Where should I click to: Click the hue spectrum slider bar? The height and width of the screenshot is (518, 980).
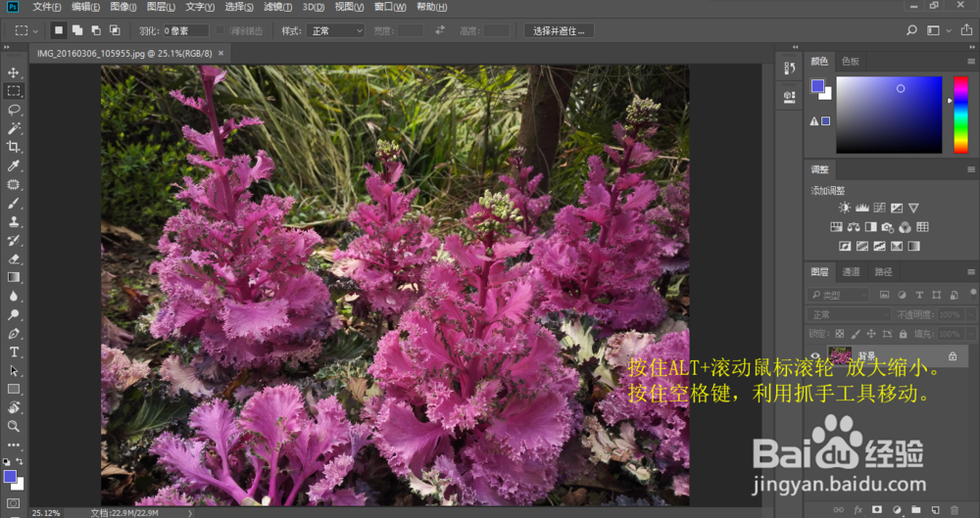coord(960,115)
